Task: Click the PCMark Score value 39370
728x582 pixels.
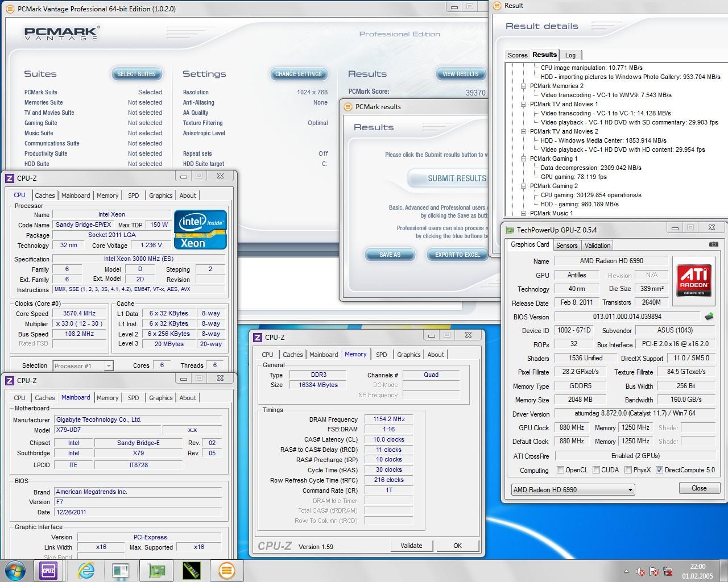Action: [476, 93]
